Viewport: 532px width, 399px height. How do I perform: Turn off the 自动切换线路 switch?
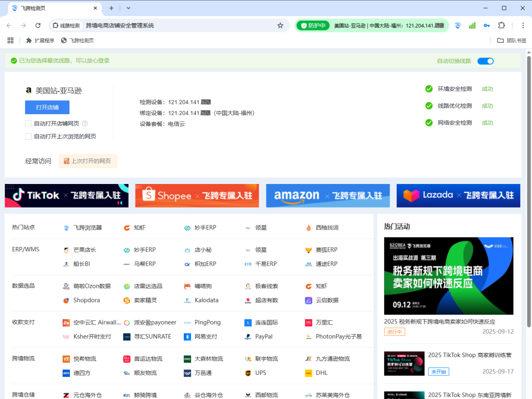click(x=485, y=61)
